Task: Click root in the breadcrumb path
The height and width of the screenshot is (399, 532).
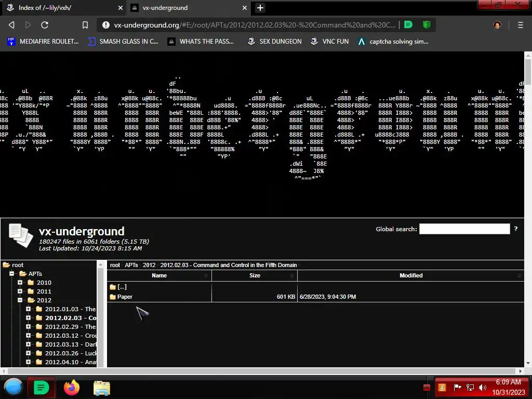Action: tap(115, 265)
